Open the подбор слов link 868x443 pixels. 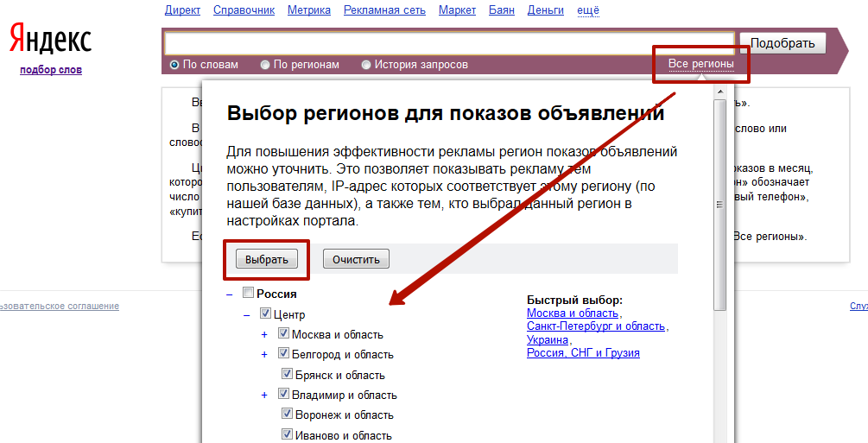click(51, 70)
